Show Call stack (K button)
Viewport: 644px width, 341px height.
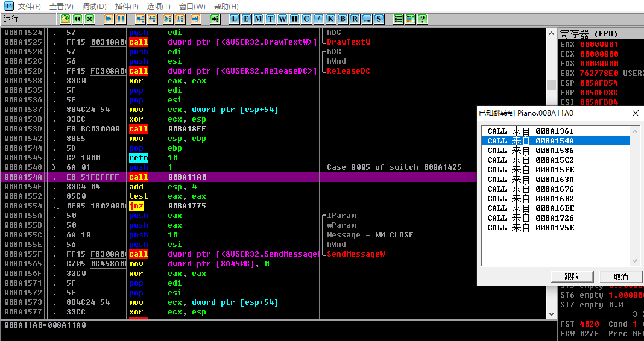[330, 19]
